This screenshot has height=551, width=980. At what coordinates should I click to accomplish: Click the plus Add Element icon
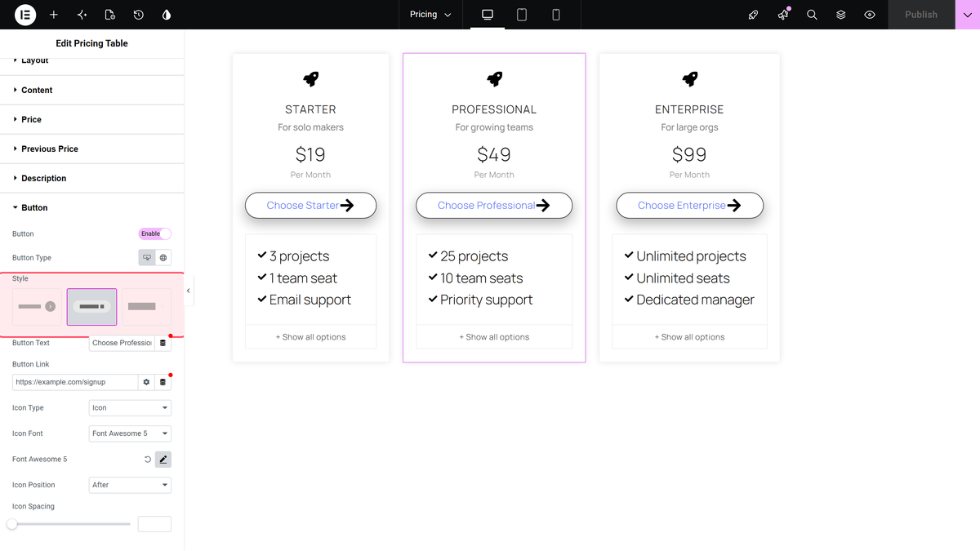tap(54, 15)
